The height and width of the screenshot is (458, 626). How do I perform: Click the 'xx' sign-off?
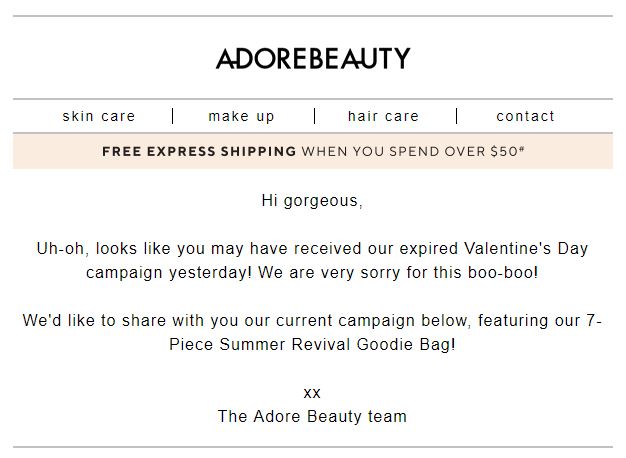[x=312, y=393]
